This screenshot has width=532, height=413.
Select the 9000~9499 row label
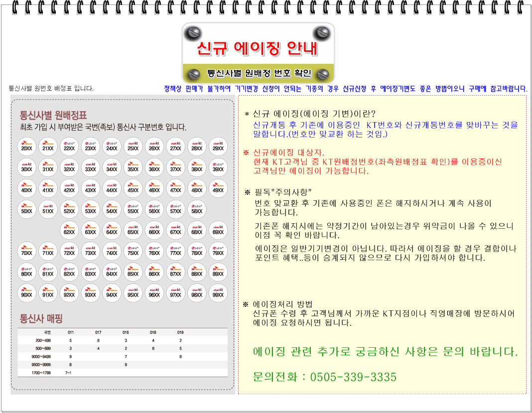pos(41,357)
